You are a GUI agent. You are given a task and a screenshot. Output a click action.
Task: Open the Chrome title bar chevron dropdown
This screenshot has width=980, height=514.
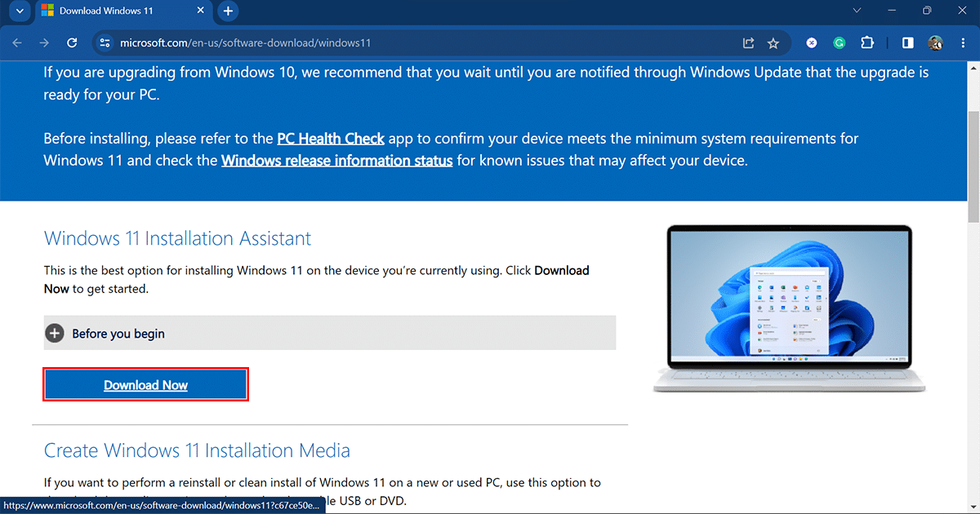857,11
